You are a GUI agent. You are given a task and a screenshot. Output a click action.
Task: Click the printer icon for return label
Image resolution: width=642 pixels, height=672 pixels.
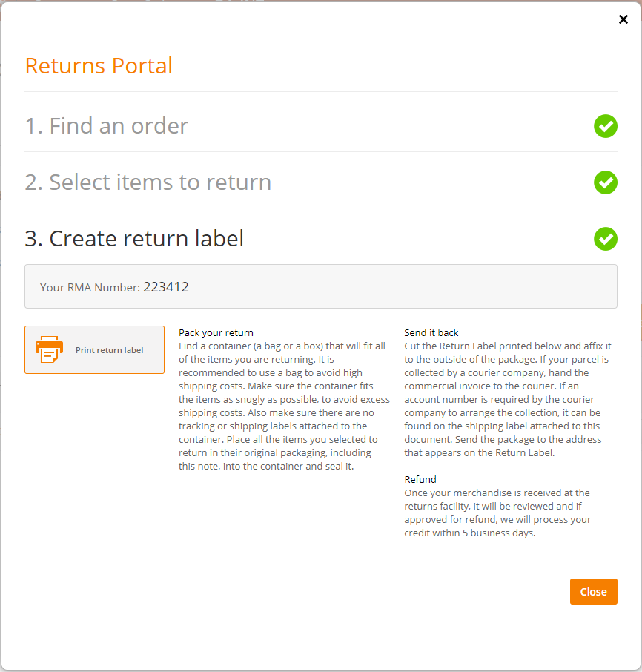click(49, 349)
